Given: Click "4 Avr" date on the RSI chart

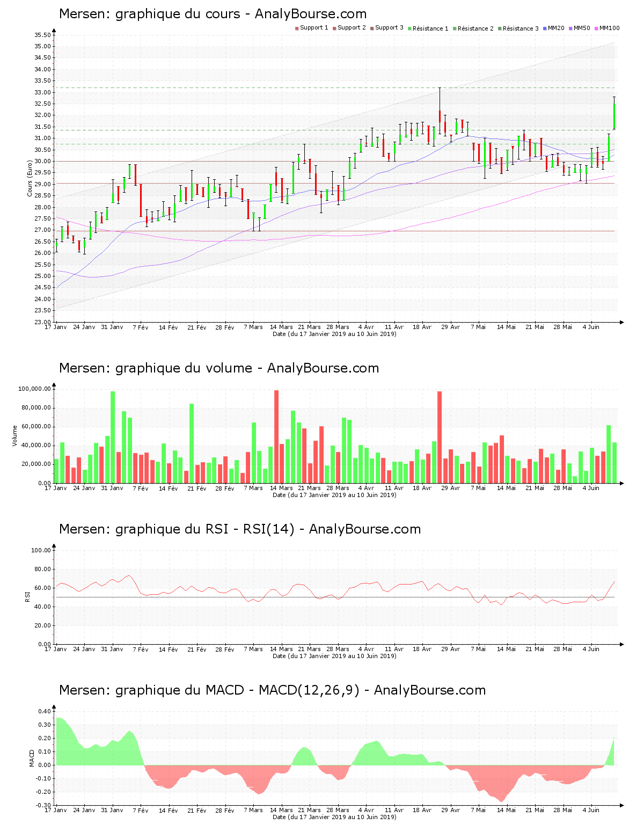Looking at the screenshot, I should pyautogui.click(x=366, y=649).
